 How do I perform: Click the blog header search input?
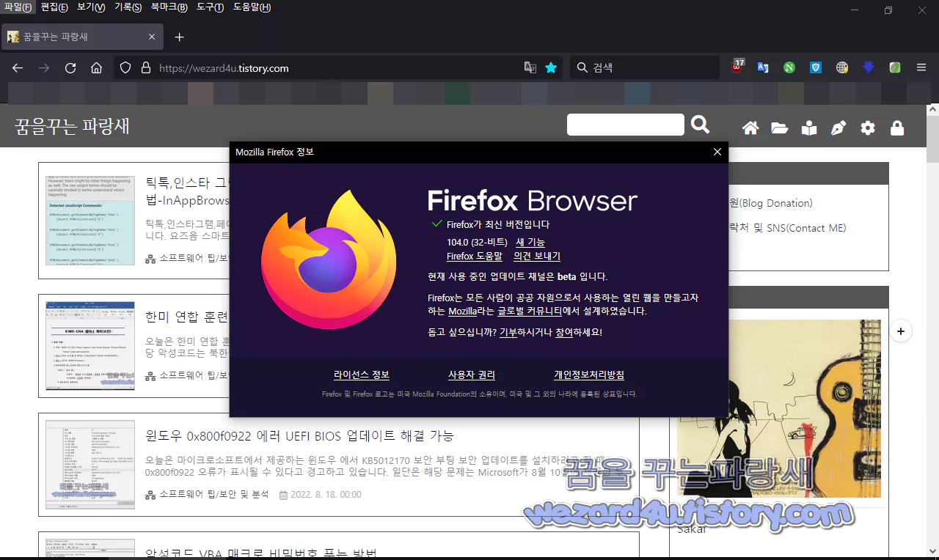(x=626, y=125)
